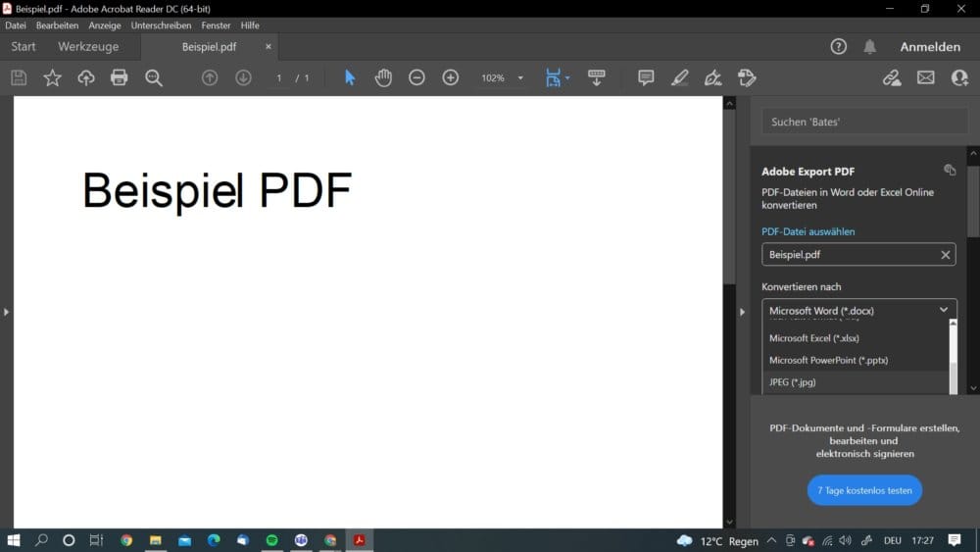Open the Datei menu
The height and width of the screenshot is (552, 980).
pos(16,25)
